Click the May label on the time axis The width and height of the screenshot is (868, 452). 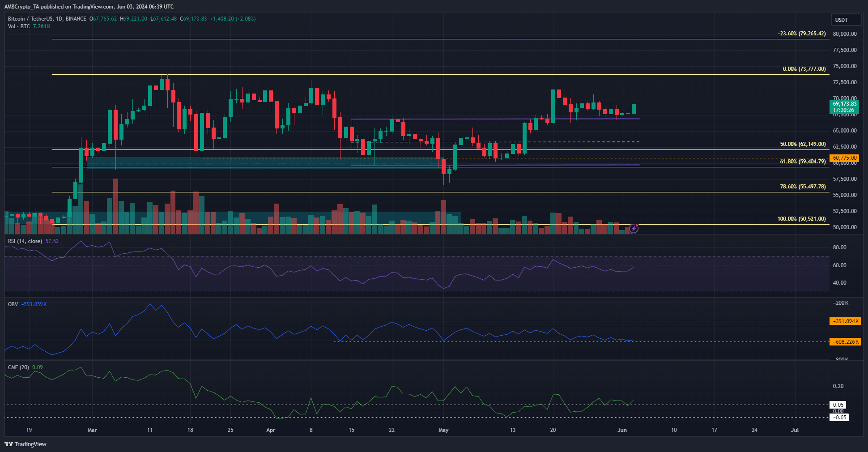(443, 430)
